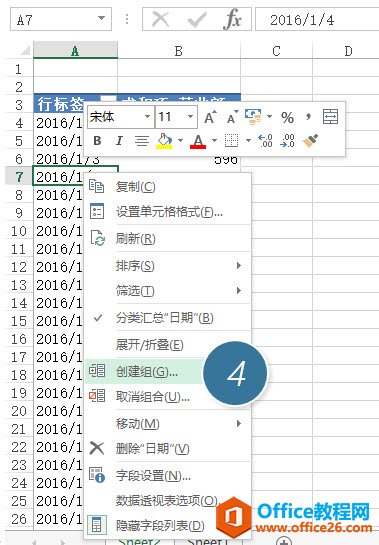The image size is (379, 545).
Task: Click the icon beside 设置单元格格式(F)
Action: coord(97,211)
